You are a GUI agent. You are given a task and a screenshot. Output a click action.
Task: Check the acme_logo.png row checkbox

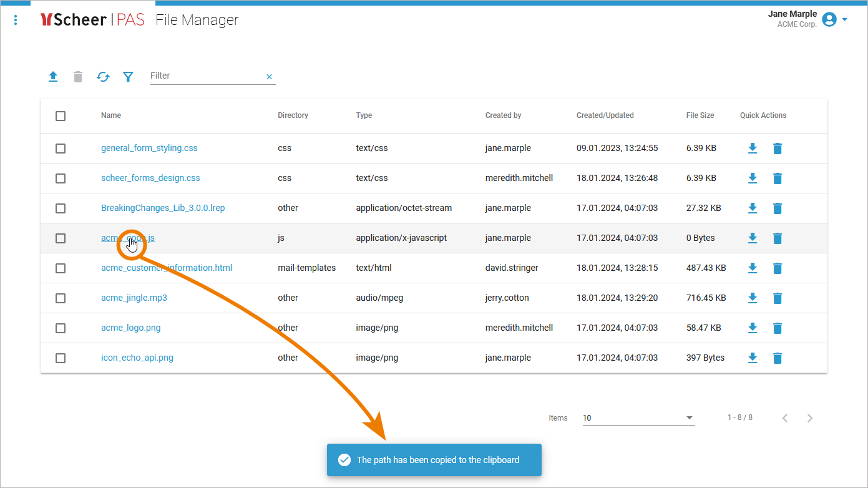click(x=61, y=328)
